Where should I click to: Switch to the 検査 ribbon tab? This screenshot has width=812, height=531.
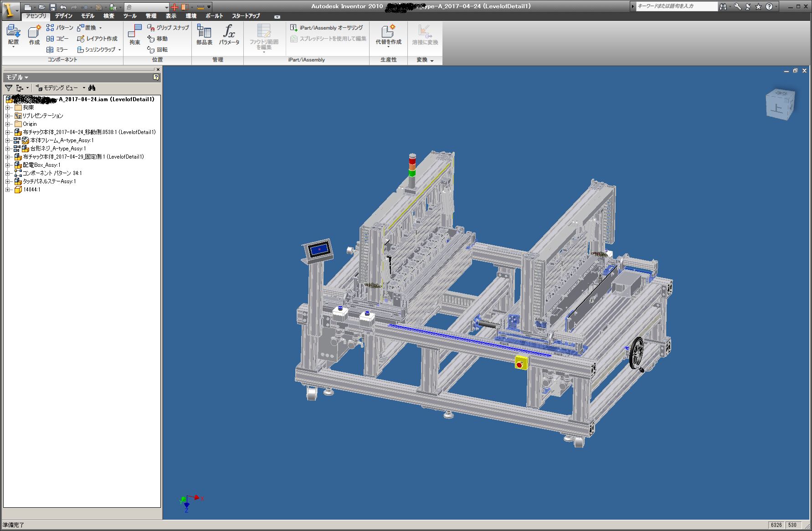pyautogui.click(x=109, y=16)
